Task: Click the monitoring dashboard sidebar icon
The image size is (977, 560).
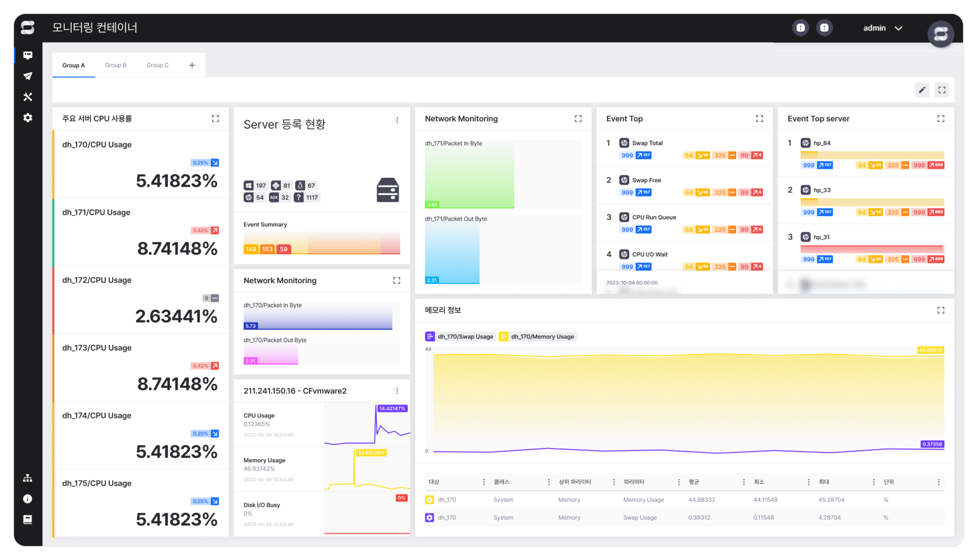Action: click(28, 55)
